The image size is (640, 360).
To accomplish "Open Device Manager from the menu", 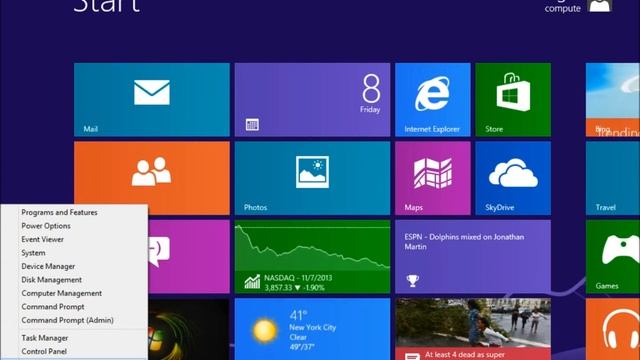I will [48, 266].
